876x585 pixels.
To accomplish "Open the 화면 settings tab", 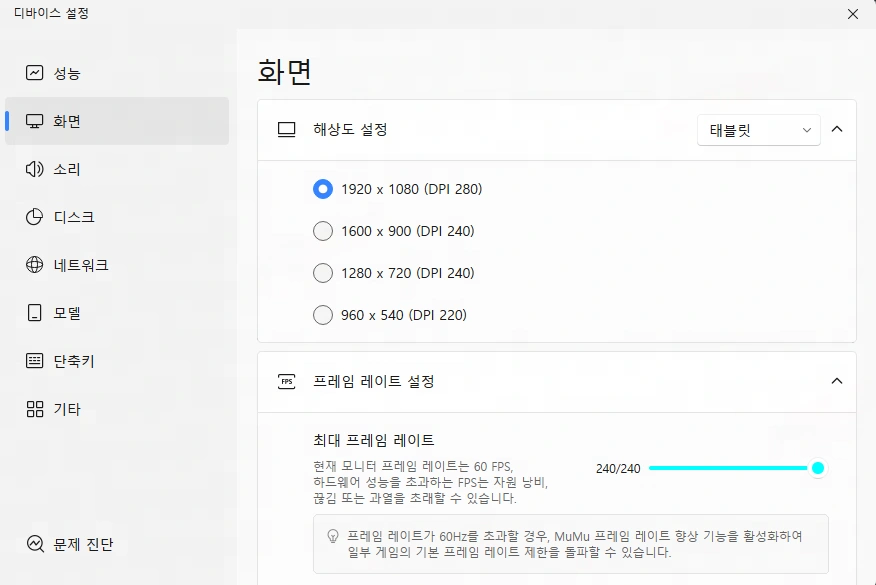I will point(116,121).
